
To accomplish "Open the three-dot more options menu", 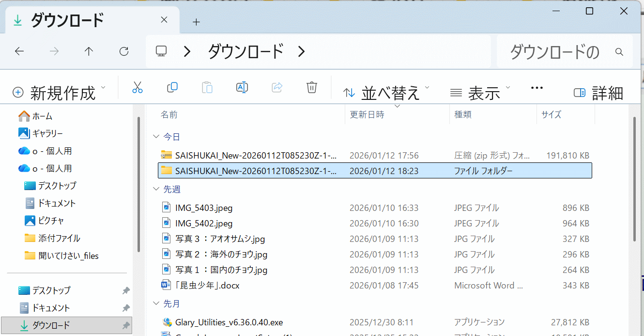I will coord(537,88).
